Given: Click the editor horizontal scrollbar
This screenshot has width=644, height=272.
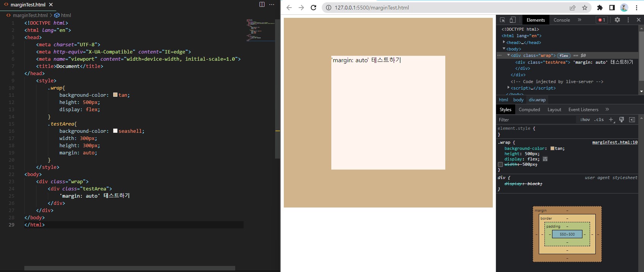Looking at the screenshot, I should coord(130,268).
